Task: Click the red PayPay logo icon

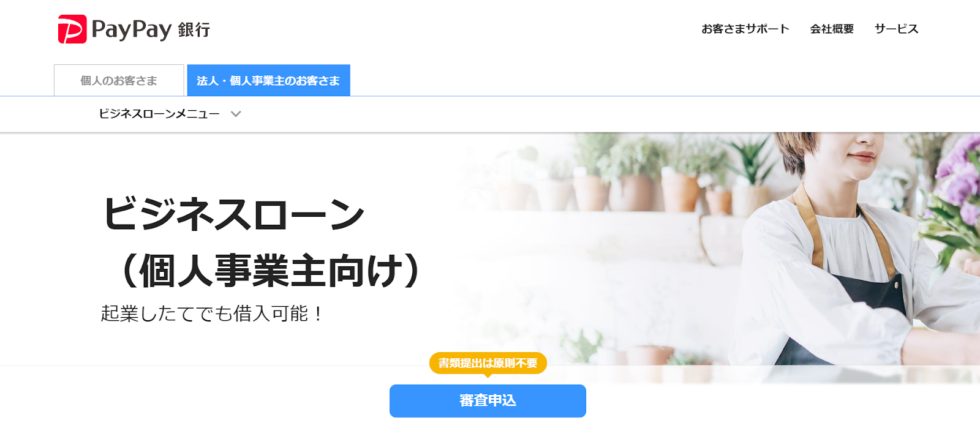Action: [72, 29]
